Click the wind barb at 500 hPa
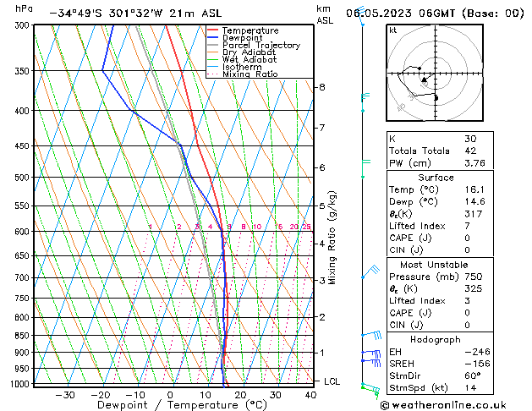532x411 pixels. click(365, 168)
